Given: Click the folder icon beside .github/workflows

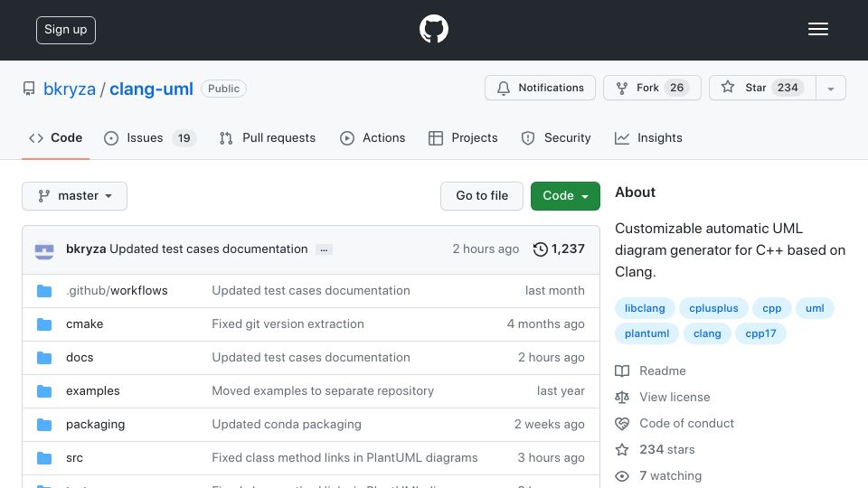Looking at the screenshot, I should click(44, 291).
